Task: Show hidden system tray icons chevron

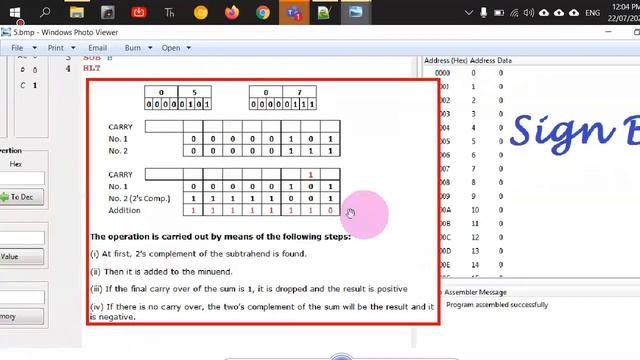Action: tap(469, 13)
